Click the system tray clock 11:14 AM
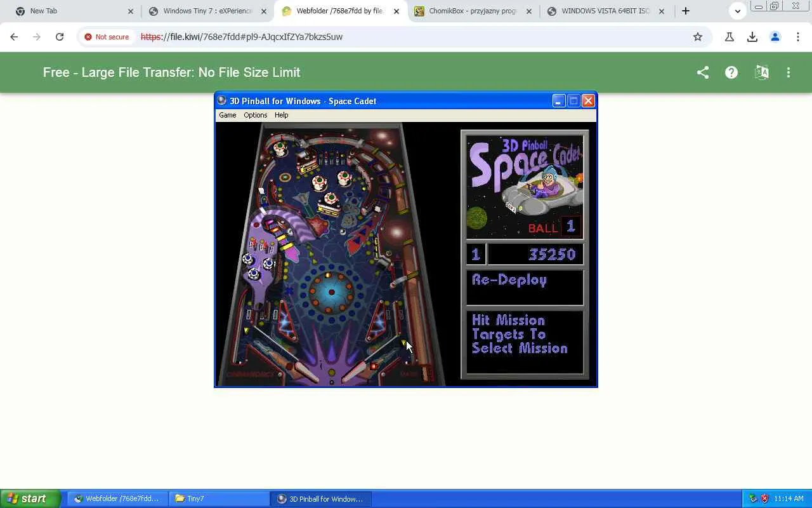 tap(789, 498)
